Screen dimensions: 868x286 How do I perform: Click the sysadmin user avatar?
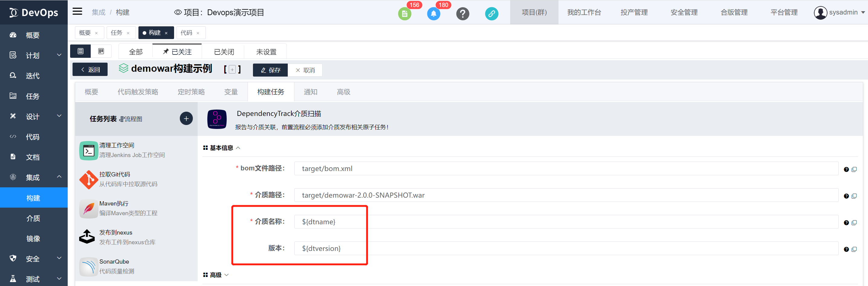point(820,13)
